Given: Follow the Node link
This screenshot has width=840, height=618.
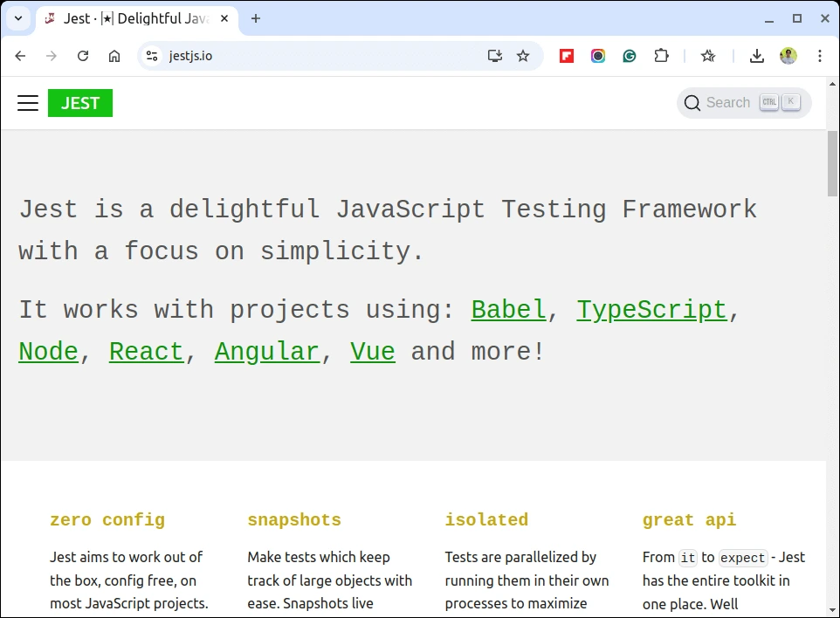Looking at the screenshot, I should pos(48,351).
